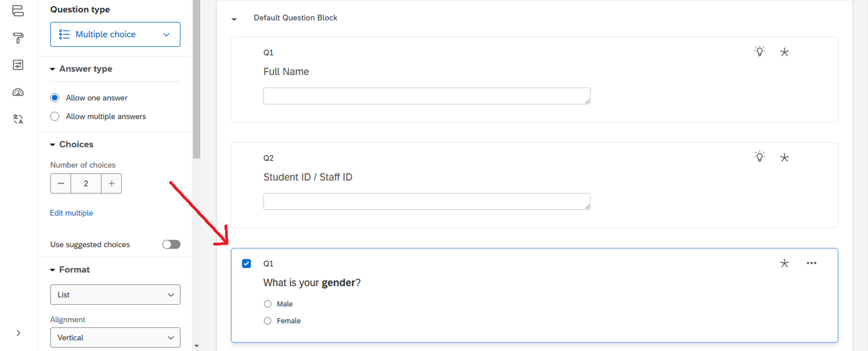Collapse the Answer type section

(x=53, y=69)
